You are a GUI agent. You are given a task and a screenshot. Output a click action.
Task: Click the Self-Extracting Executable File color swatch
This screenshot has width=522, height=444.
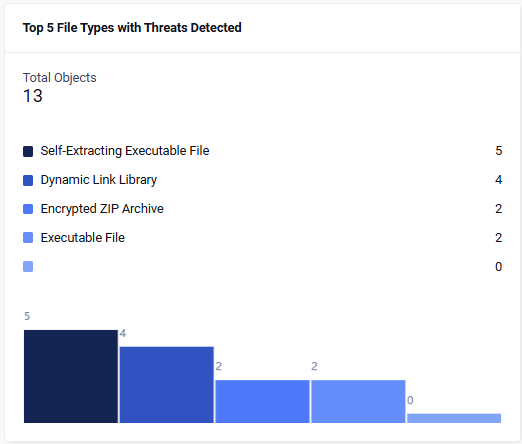[x=28, y=151]
